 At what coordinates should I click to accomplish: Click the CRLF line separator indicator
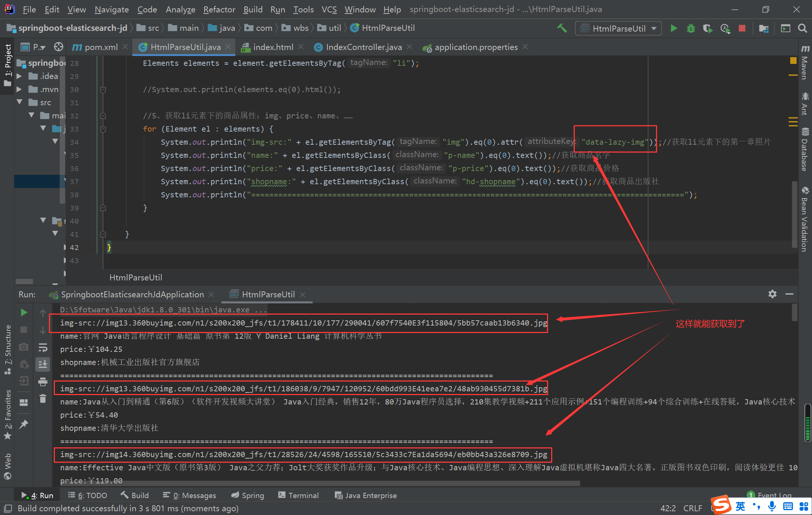tap(692, 508)
